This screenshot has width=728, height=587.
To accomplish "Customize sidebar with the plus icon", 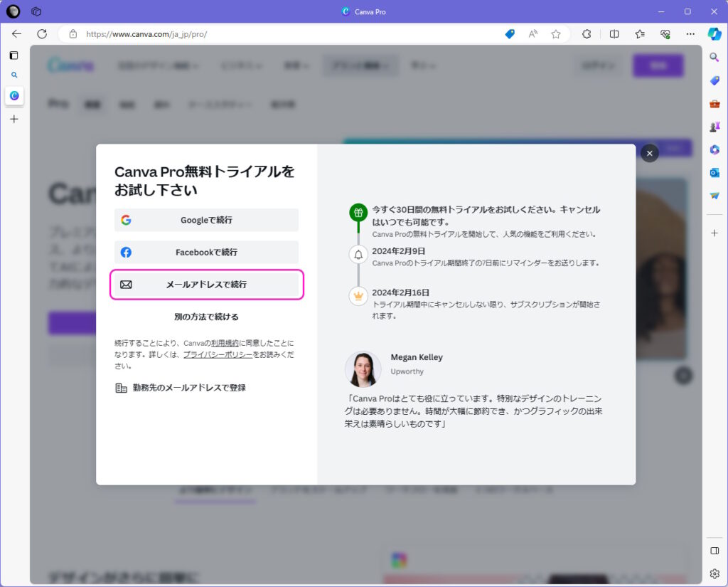I will (x=714, y=233).
